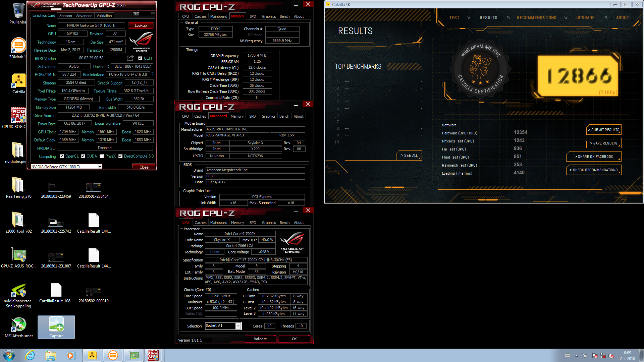The width and height of the screenshot is (644, 362).
Task: Open the RealTemp_370 folder icon
Action: (18, 186)
